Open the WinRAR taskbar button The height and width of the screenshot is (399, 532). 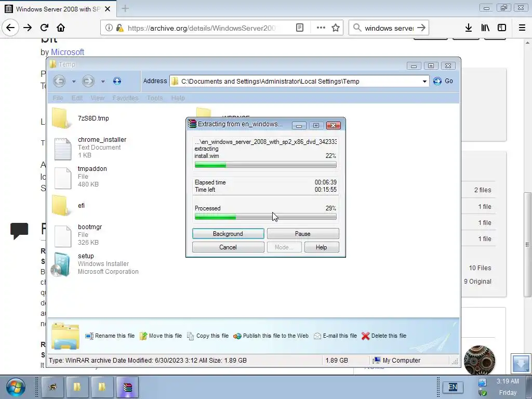pos(127,387)
